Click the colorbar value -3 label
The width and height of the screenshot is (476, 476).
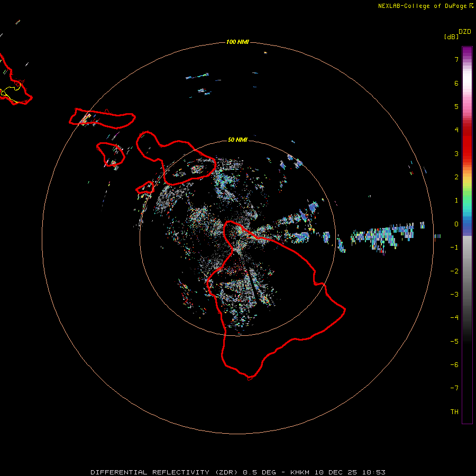pyautogui.click(x=454, y=295)
